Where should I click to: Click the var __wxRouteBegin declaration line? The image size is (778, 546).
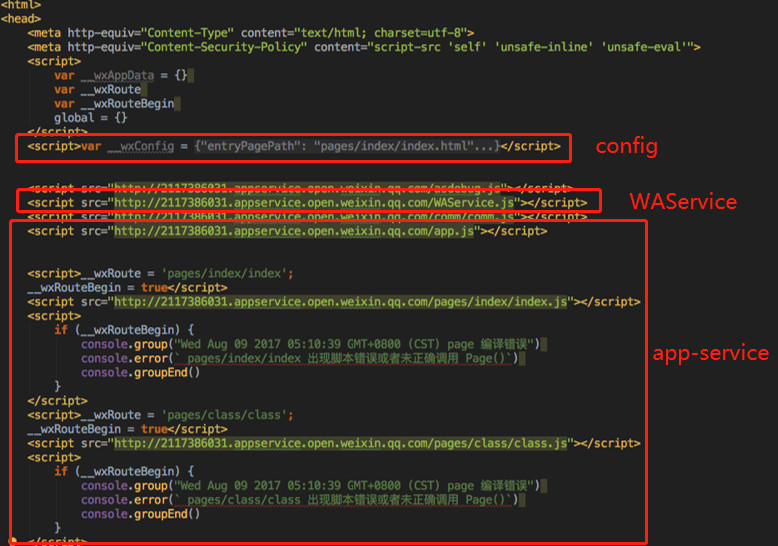tap(114, 104)
